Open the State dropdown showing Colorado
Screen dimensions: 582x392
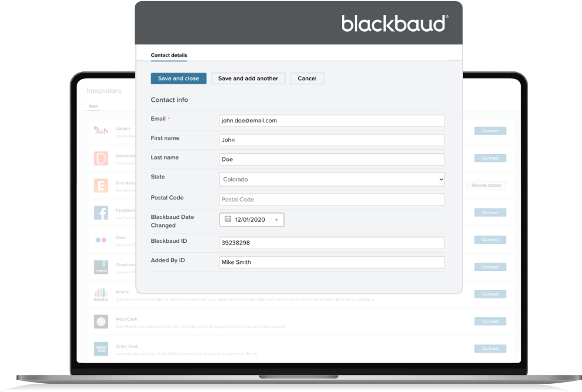(x=332, y=179)
